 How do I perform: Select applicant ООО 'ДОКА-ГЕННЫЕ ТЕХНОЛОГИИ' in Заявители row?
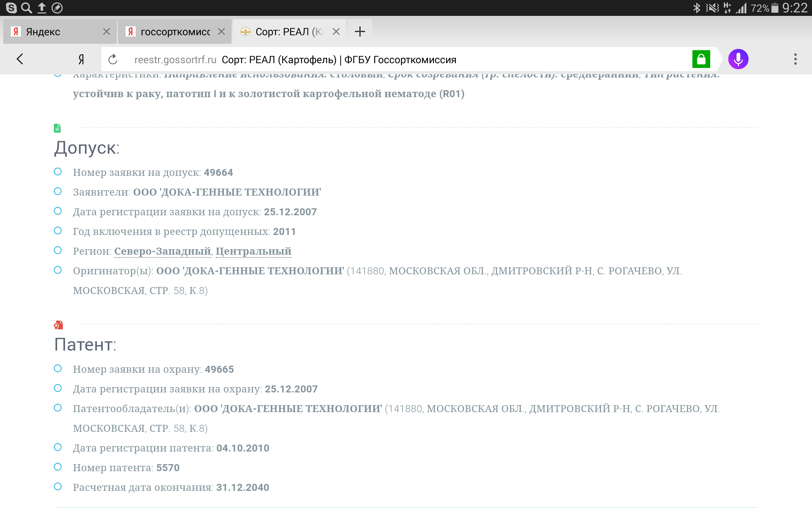click(227, 192)
